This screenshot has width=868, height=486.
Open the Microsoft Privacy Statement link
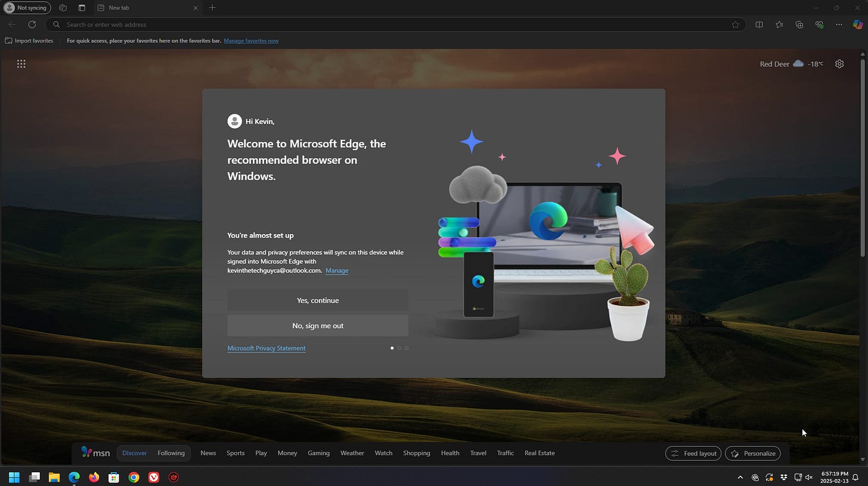tap(266, 348)
